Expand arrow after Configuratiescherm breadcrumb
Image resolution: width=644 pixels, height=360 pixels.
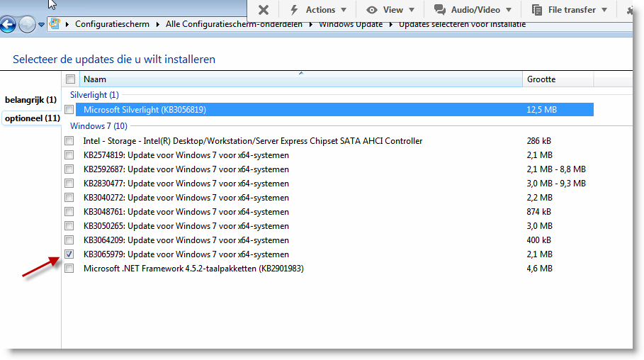[x=158, y=24]
